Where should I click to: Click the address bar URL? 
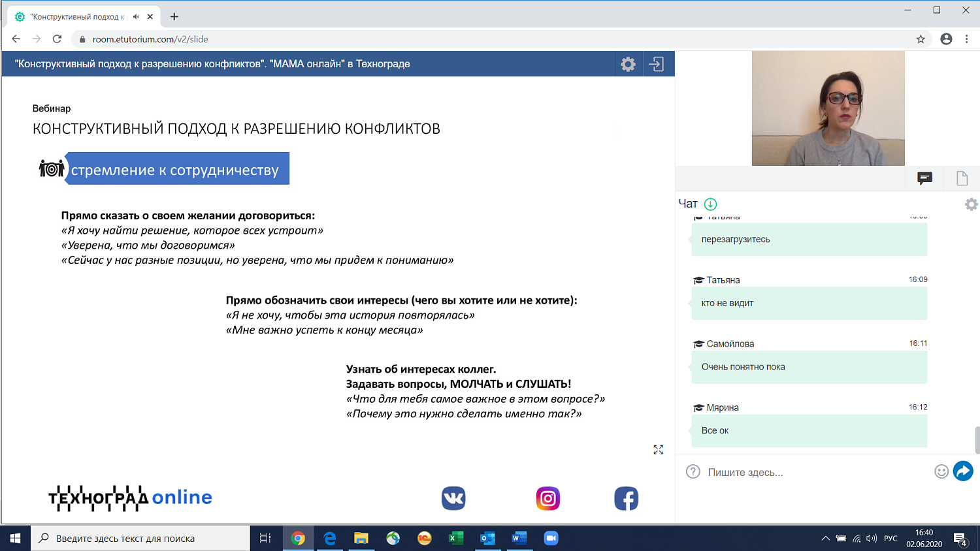click(x=150, y=39)
